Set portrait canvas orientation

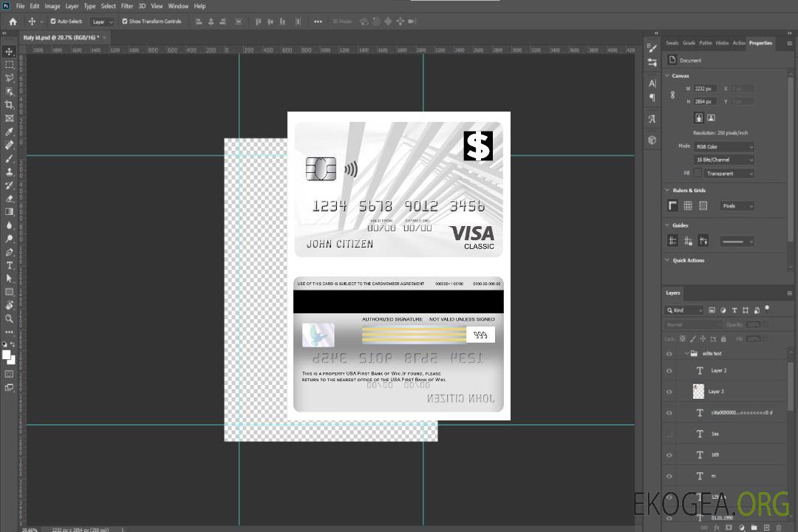click(699, 118)
